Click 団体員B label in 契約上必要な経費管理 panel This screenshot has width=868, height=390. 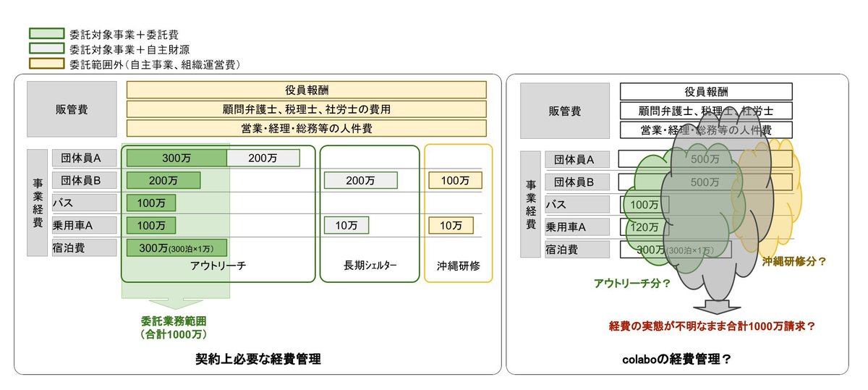(83, 180)
